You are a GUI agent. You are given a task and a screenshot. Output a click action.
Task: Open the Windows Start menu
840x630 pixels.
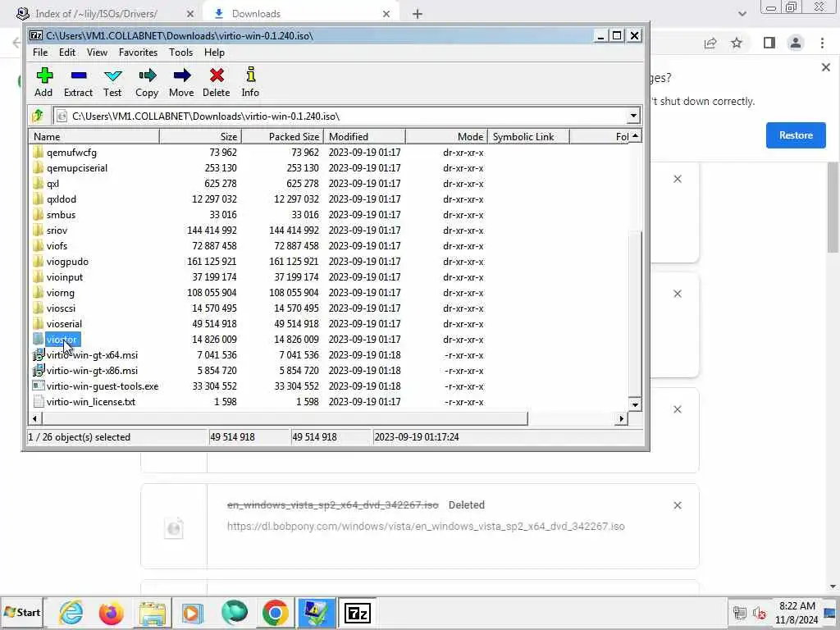(22, 612)
